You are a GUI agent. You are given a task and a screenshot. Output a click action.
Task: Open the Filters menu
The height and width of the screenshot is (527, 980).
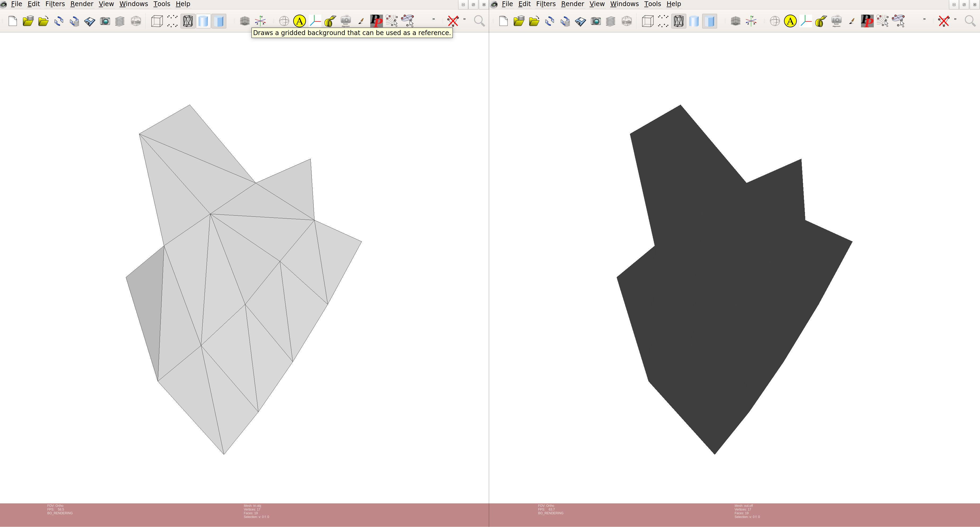(x=55, y=4)
